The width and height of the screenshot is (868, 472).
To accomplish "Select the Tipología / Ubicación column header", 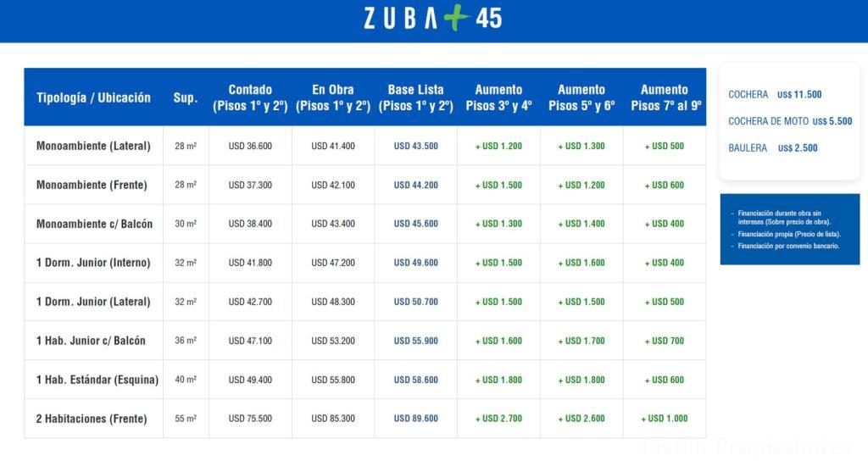I will tap(93, 97).
